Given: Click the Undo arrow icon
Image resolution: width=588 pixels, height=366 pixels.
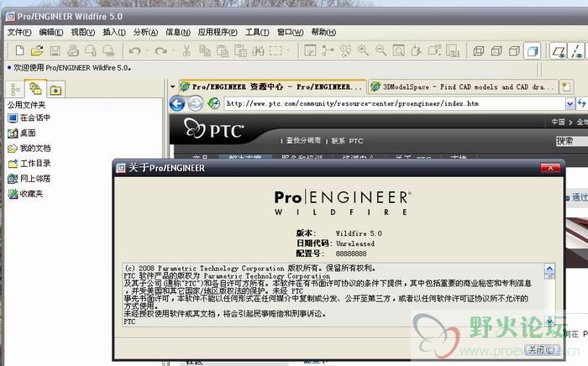Looking at the screenshot, I should pos(134,50).
